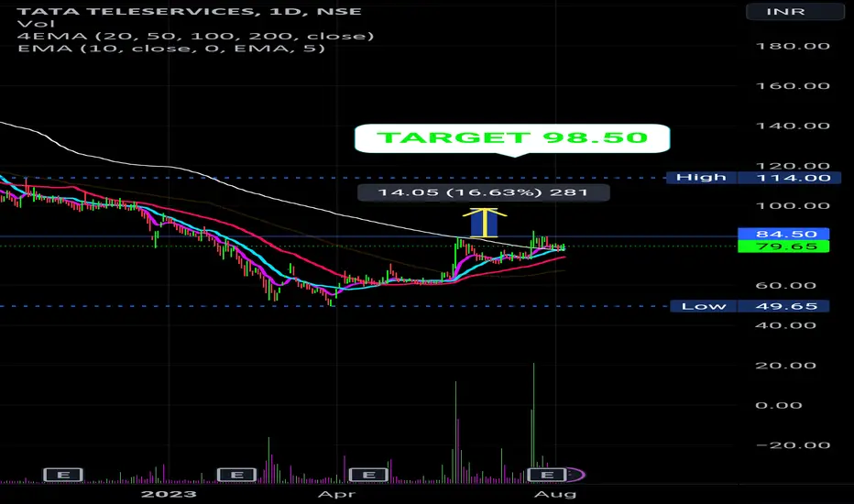Click the 140.00 price scale label
This screenshot has width=854, height=504.
click(x=793, y=126)
